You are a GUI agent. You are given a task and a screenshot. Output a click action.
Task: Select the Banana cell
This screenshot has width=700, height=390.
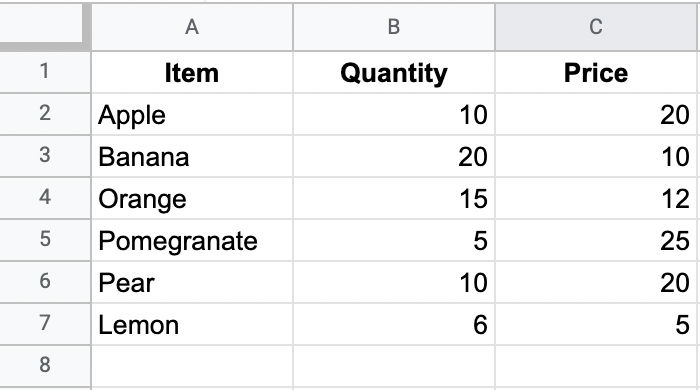pos(192,156)
